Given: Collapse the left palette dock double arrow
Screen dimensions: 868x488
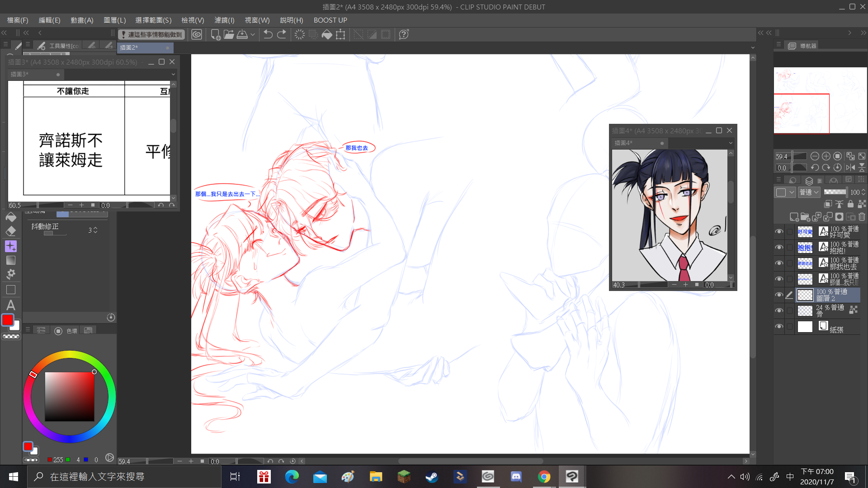Looking at the screenshot, I should click(4, 33).
